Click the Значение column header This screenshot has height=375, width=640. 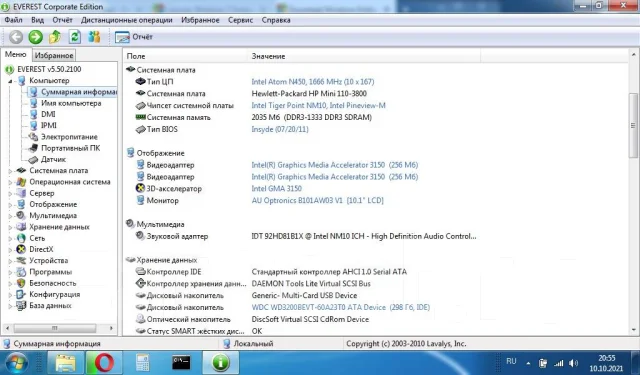(364, 56)
